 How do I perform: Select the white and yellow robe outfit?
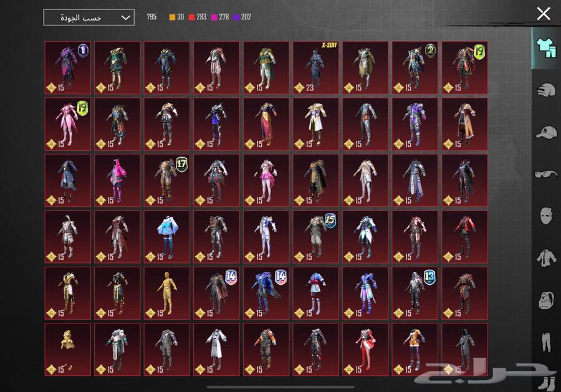[x=315, y=124]
